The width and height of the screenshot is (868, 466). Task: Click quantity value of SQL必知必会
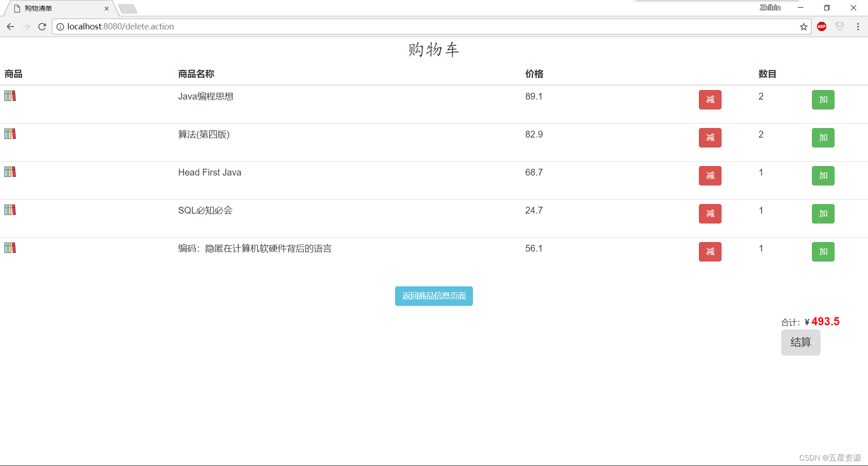pos(761,210)
